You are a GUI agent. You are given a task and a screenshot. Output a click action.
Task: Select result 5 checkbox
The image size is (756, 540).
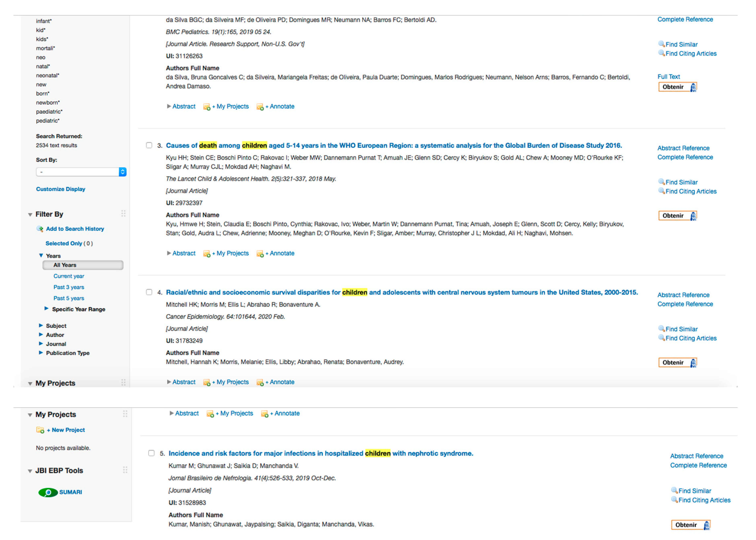pos(151,453)
